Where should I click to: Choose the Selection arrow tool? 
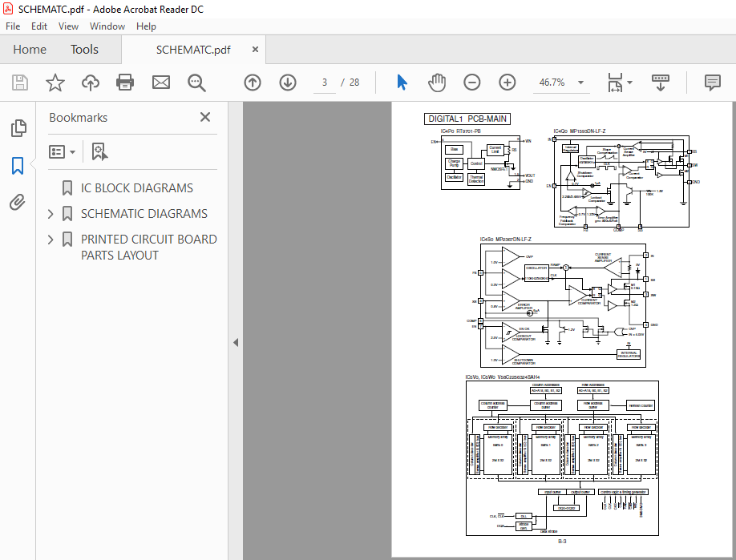[402, 83]
